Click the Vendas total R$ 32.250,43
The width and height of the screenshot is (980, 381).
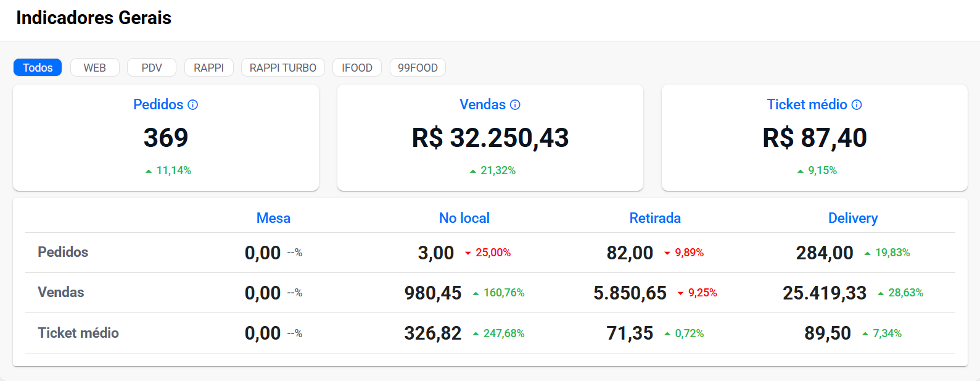490,138
